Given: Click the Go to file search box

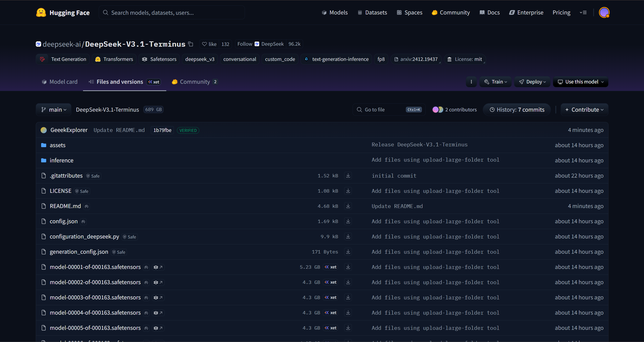Looking at the screenshot, I should [x=389, y=110].
